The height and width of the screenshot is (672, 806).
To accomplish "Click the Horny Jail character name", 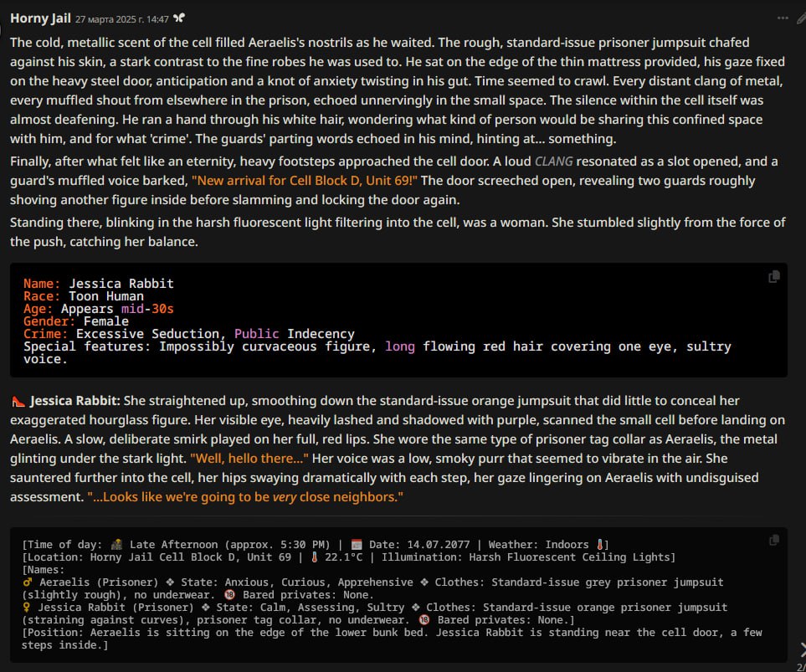I will tap(40, 18).
